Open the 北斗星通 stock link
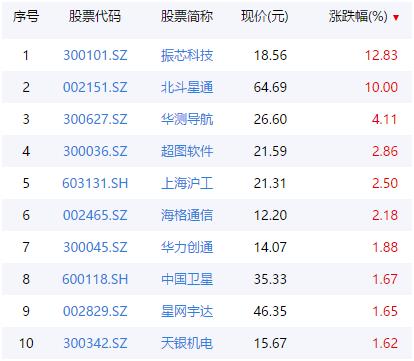Viewport: 414px width, 361px height. click(x=187, y=87)
